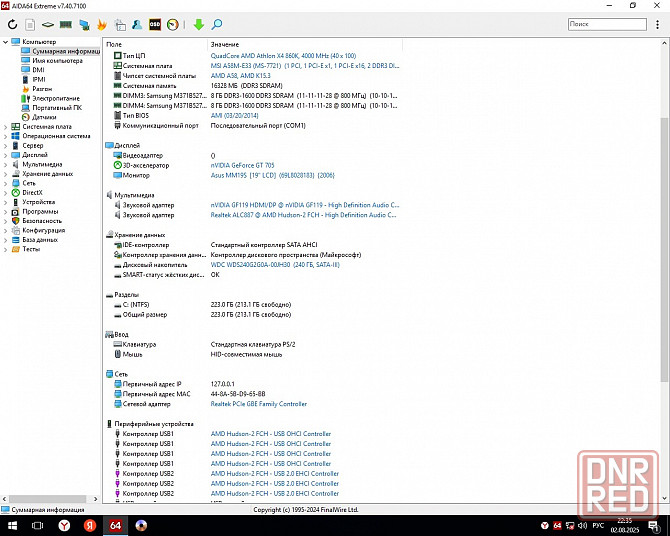Screen dimensions: 670x536
Task: Open the Датчики tree item
Action: tap(39, 117)
